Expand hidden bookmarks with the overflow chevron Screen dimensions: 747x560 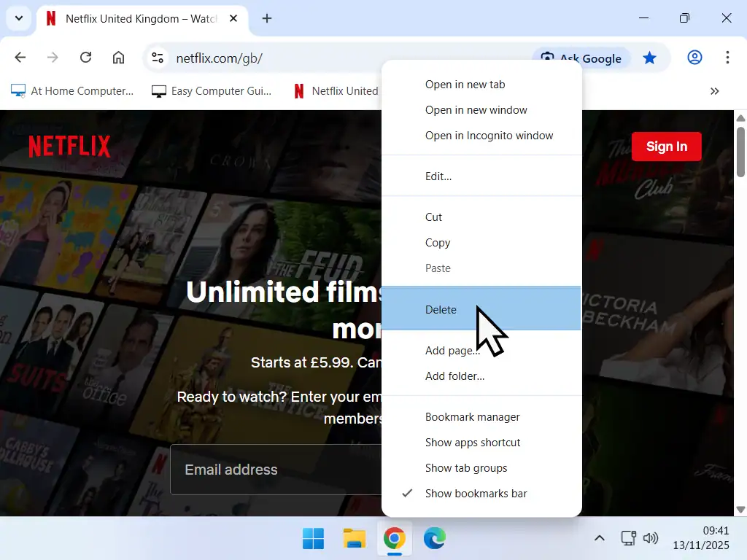click(x=715, y=90)
